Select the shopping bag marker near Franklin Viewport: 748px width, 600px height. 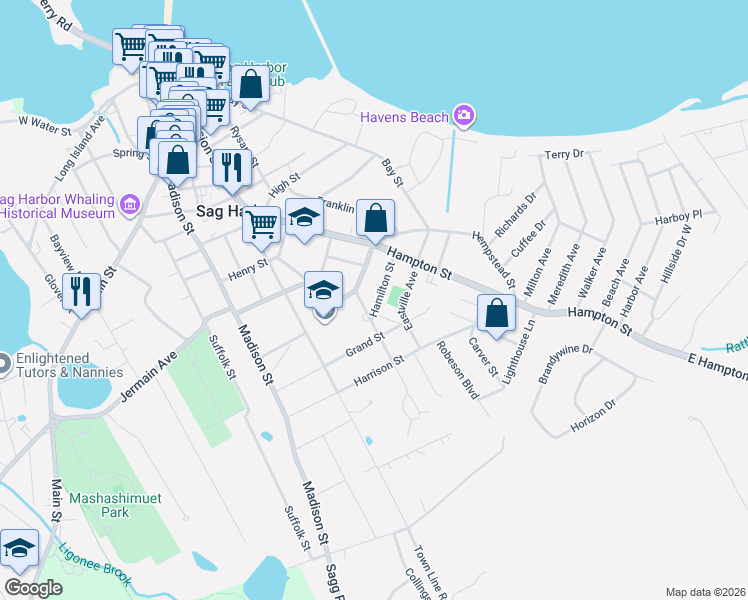point(375,218)
